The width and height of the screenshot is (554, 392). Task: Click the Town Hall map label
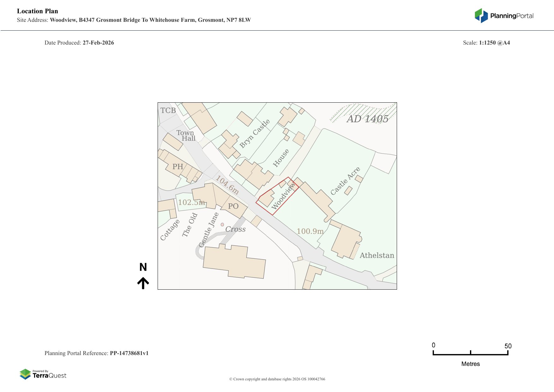pos(186,136)
